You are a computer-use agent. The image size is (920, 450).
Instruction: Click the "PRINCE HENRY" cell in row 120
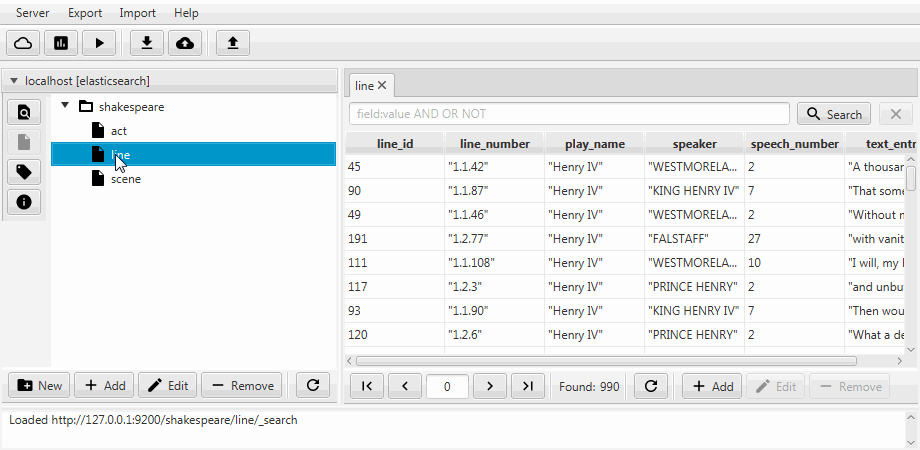pos(693,335)
